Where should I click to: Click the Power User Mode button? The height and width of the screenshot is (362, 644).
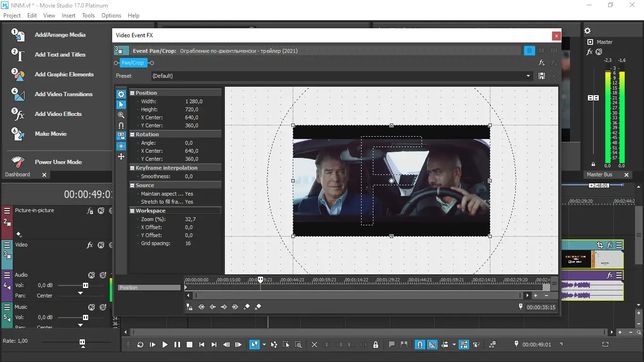coord(58,162)
